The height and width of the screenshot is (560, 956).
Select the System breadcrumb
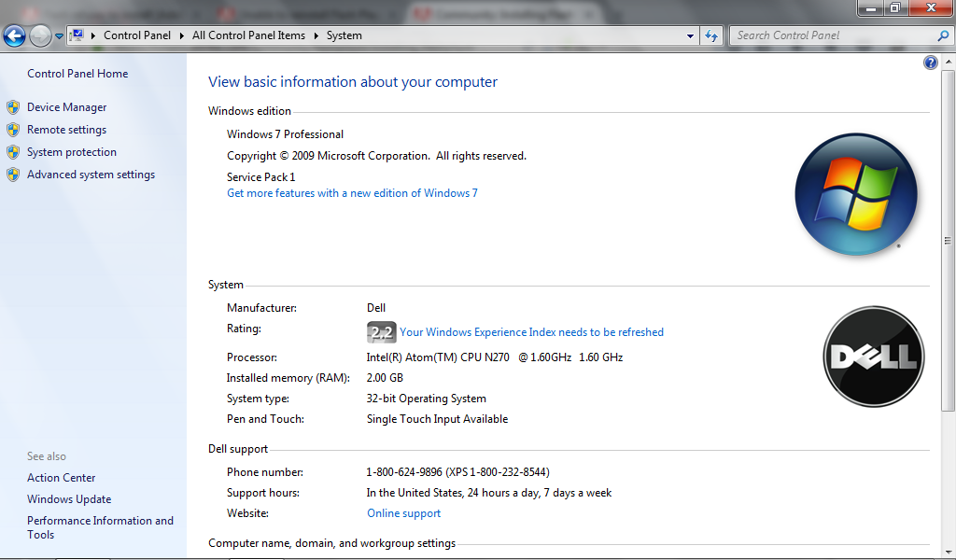click(x=344, y=35)
